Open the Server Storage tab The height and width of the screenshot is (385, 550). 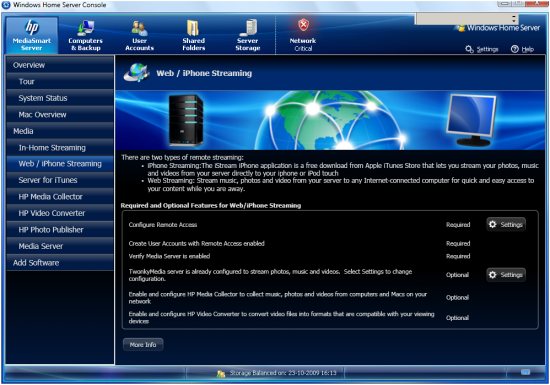(x=248, y=35)
